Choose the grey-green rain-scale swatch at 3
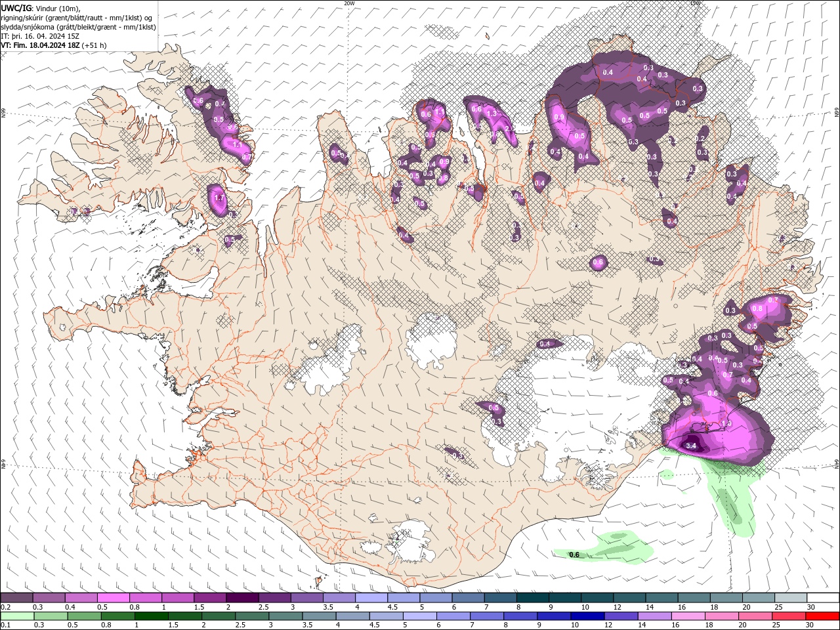This screenshot has width=840, height=630. tap(285, 616)
